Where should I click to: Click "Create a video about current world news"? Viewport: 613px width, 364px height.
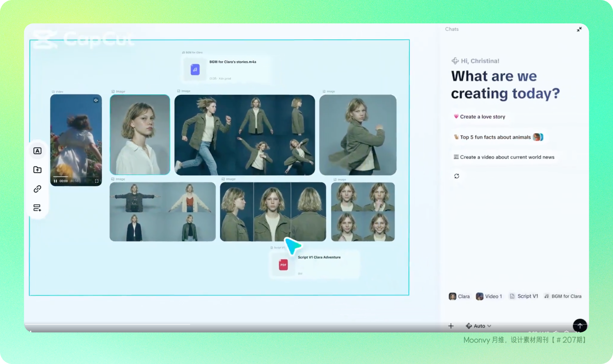(504, 157)
